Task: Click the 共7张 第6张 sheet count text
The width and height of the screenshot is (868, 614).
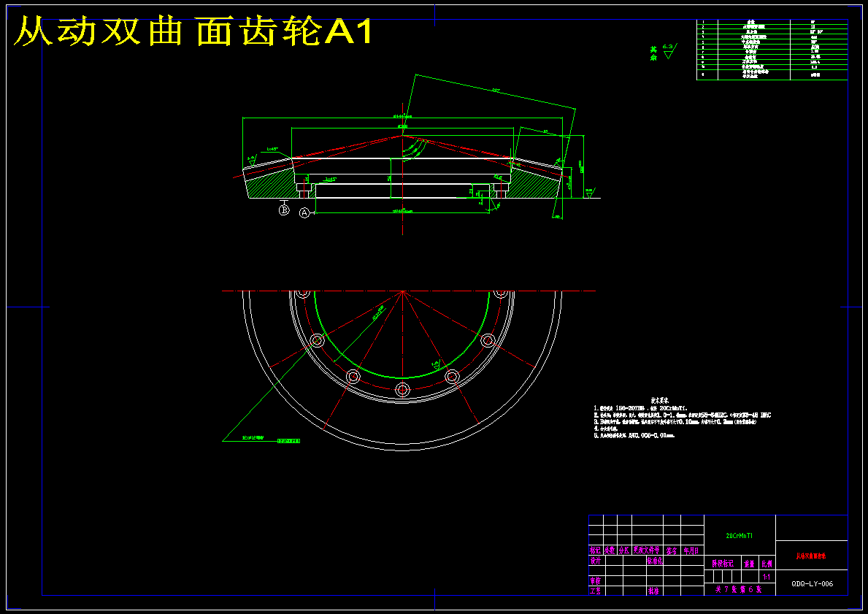Action: (738, 590)
